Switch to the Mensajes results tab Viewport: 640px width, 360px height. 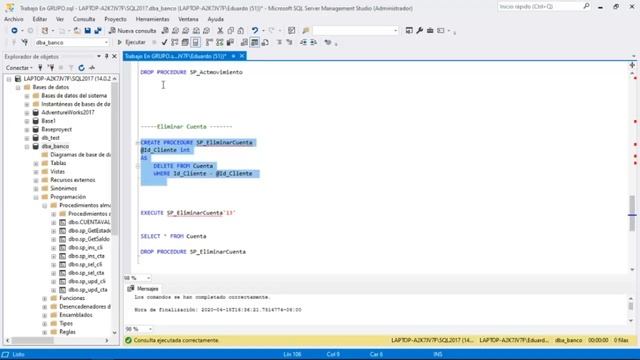coord(143,289)
